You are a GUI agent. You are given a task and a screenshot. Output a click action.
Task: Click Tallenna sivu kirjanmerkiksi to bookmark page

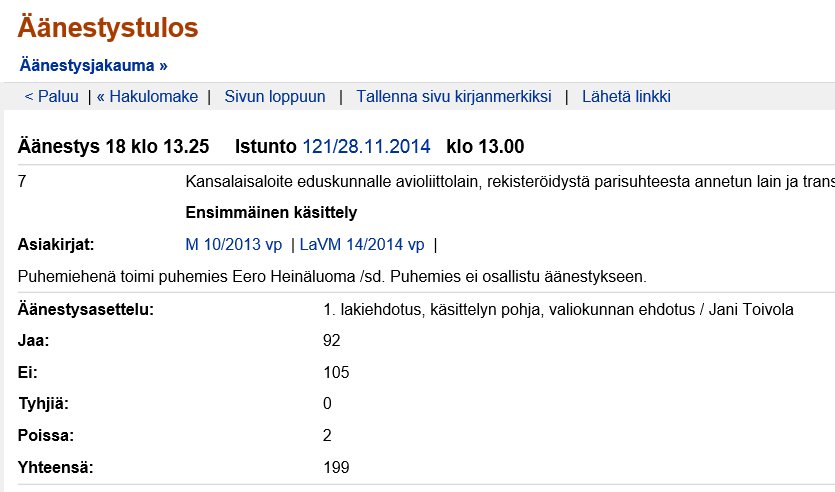click(453, 97)
